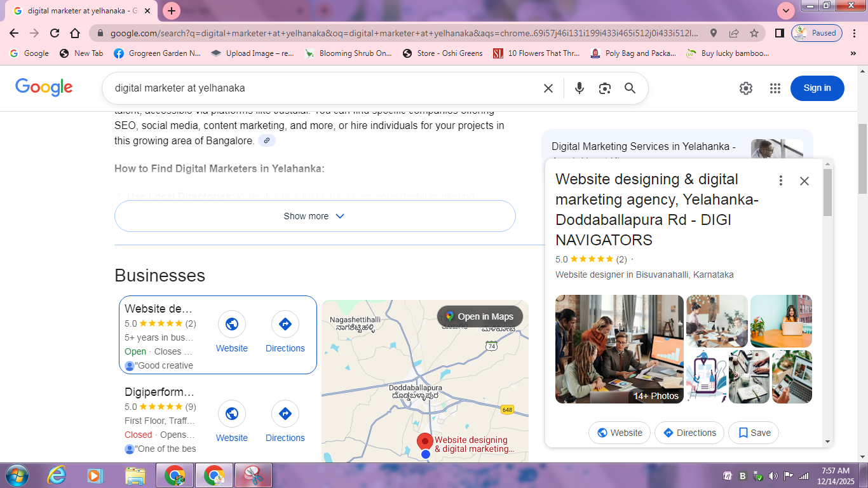The image size is (868, 488).
Task: Reload the current page
Action: coord(55,33)
